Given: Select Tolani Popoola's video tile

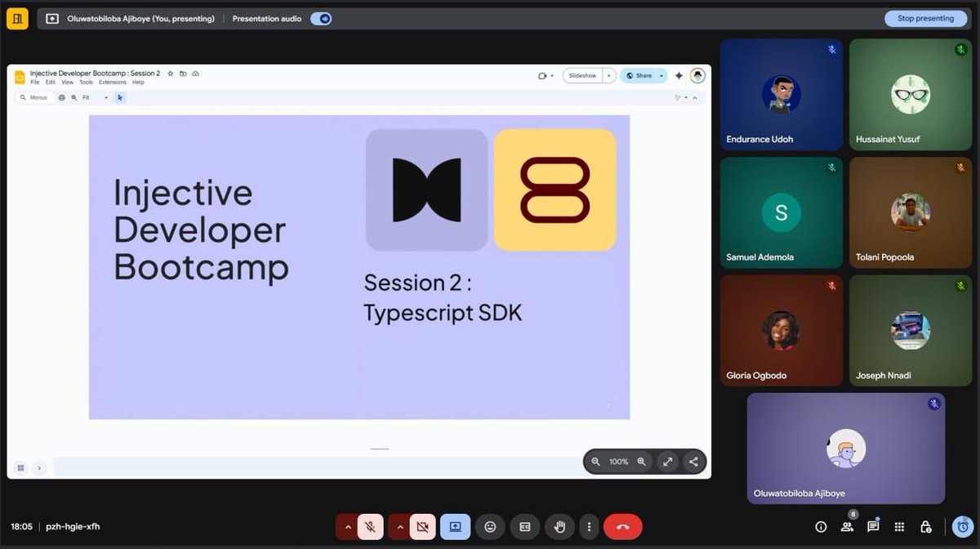Looking at the screenshot, I should (x=911, y=212).
